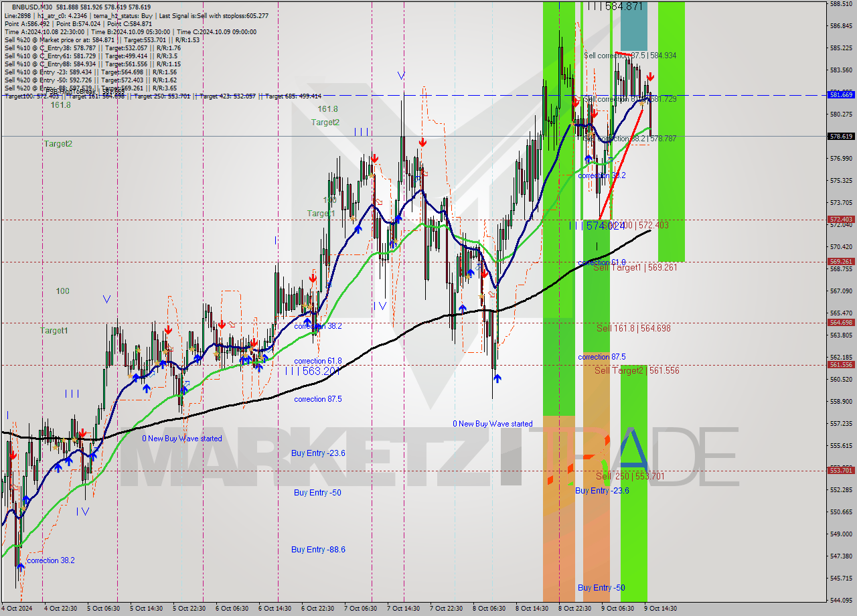Click the '4 Oct 2024' time axis label
The width and height of the screenshot is (857, 616).
click(x=15, y=609)
